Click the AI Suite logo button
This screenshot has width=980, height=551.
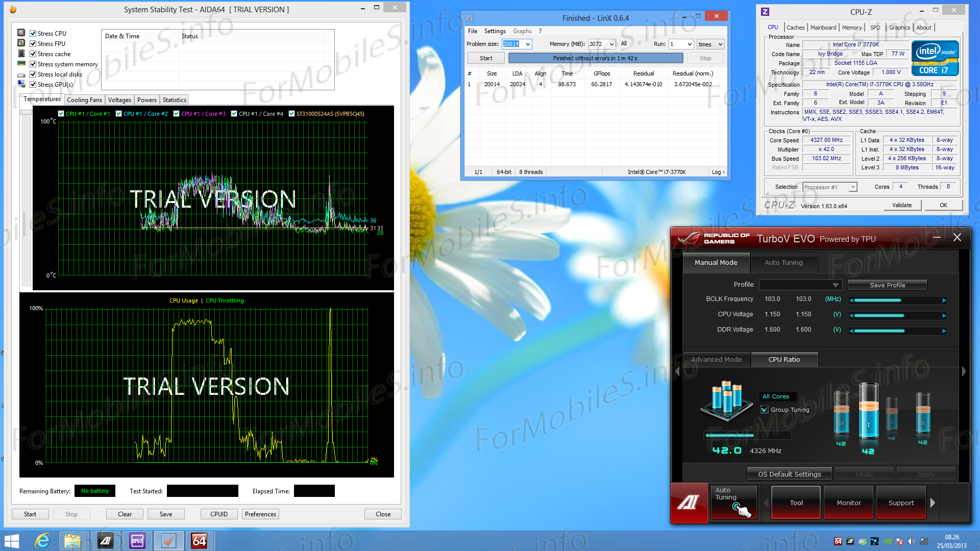pos(689,503)
